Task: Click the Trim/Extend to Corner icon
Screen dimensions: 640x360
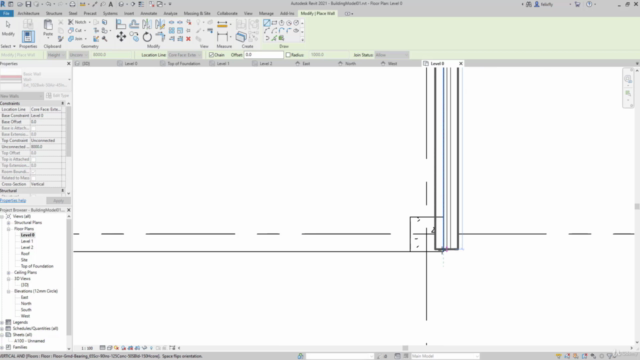Action: 160,37
